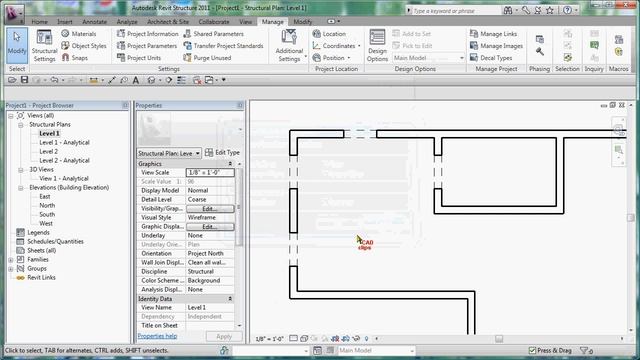Click Purge Unused
This screenshot has height=360, width=640.
207,58
